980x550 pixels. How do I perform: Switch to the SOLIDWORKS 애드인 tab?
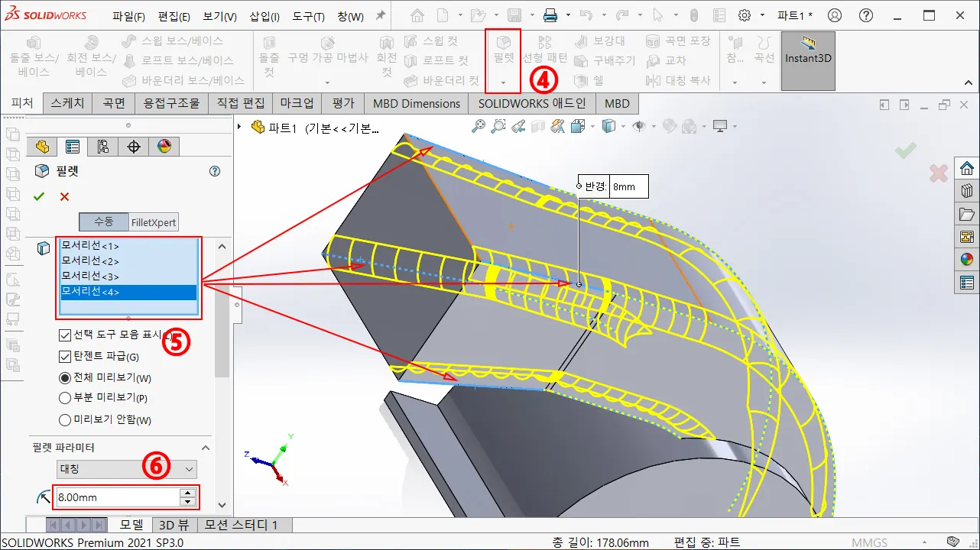(x=532, y=103)
